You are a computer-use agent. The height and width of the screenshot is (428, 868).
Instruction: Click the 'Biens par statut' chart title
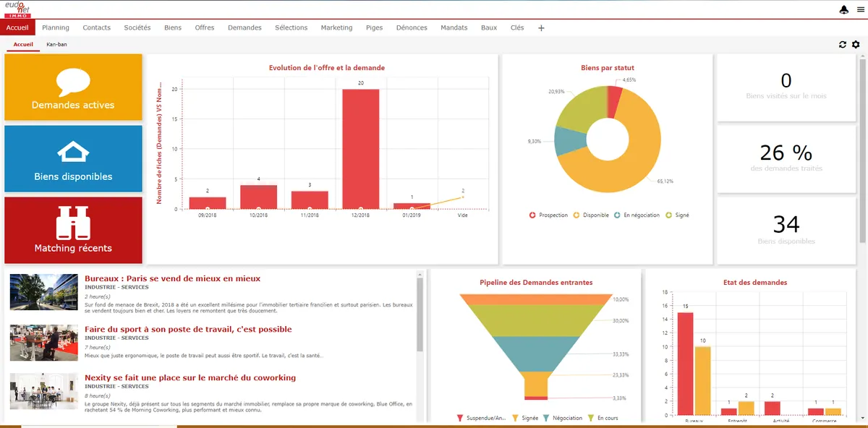click(608, 68)
